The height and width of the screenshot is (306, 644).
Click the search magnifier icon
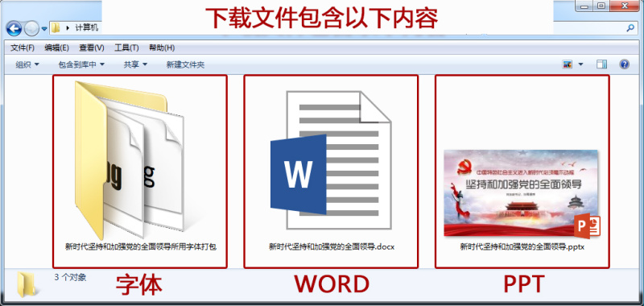point(630,28)
